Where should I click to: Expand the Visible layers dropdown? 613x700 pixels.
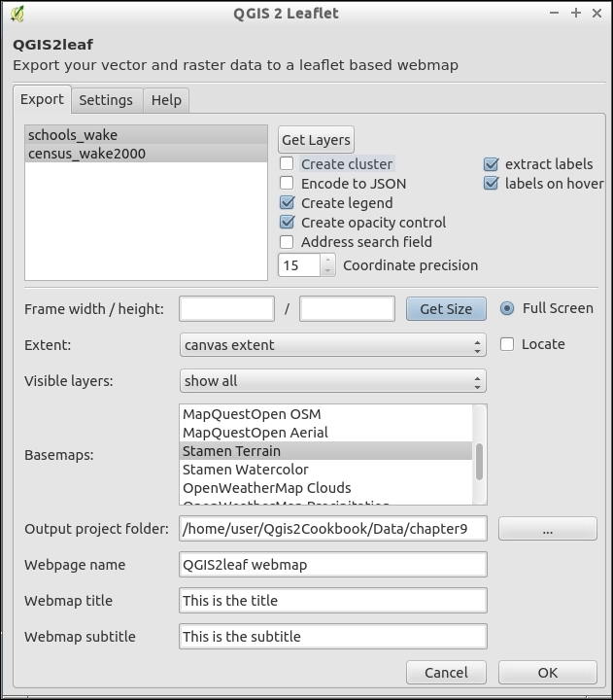click(x=333, y=381)
